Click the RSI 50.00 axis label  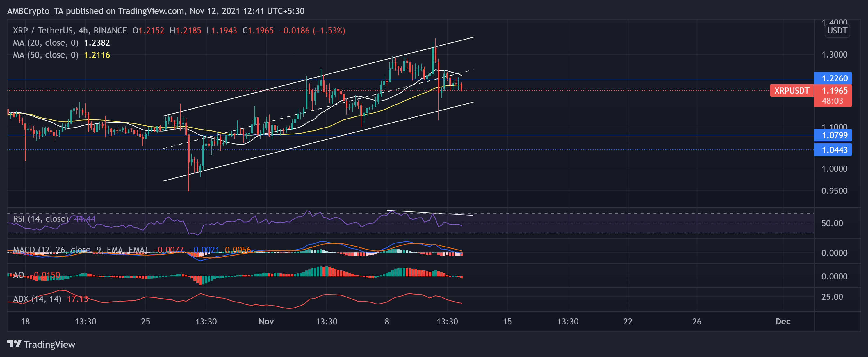coord(832,223)
